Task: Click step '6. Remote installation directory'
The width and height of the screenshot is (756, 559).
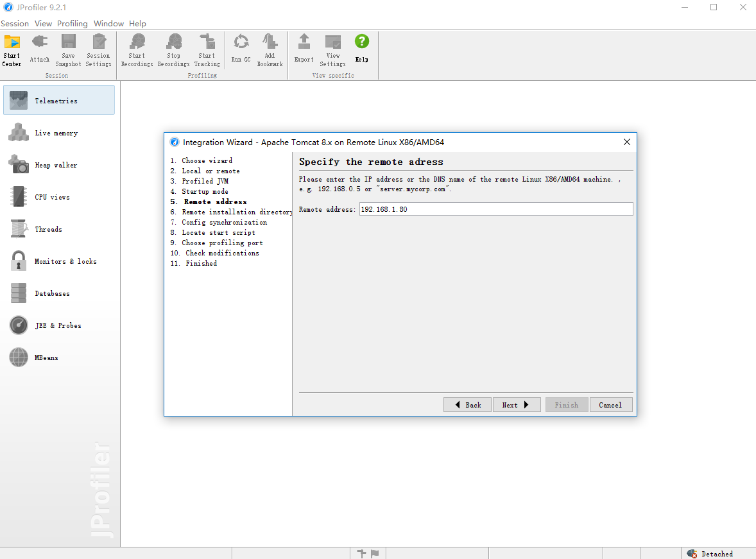Action: 232,212
